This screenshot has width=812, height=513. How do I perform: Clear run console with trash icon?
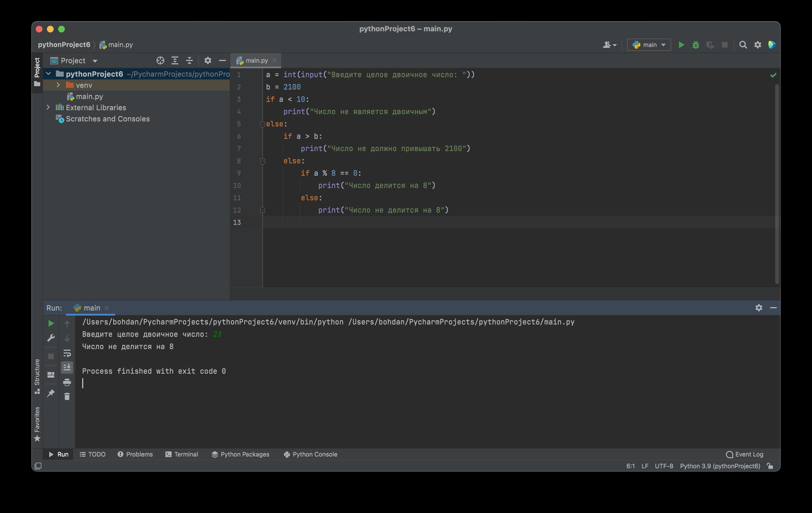point(67,397)
